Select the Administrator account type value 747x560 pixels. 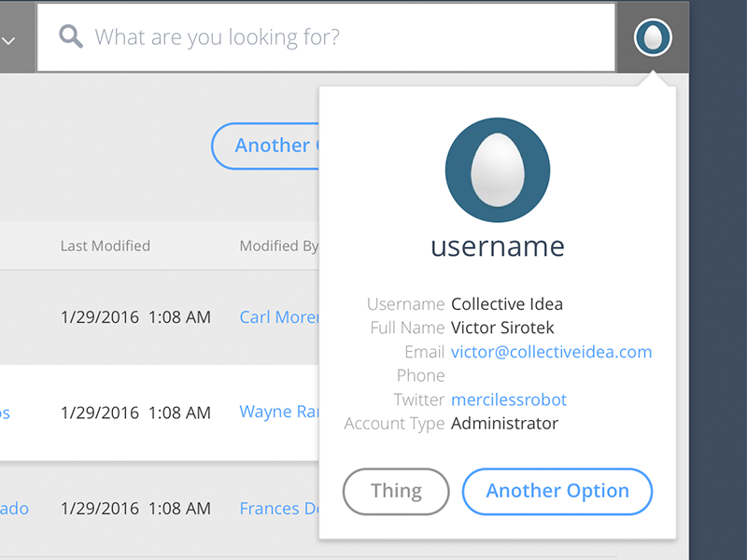504,423
